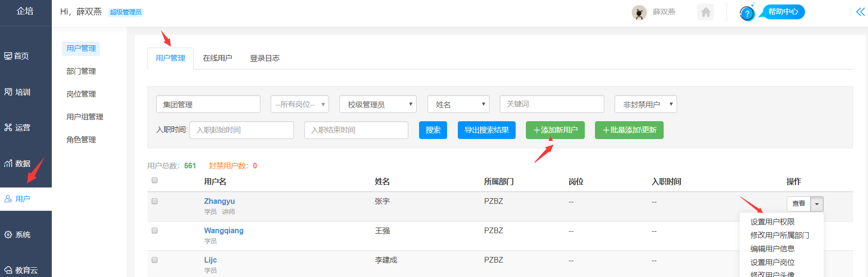
Task: Select the Wangqiang row checkbox
Action: coord(154,231)
